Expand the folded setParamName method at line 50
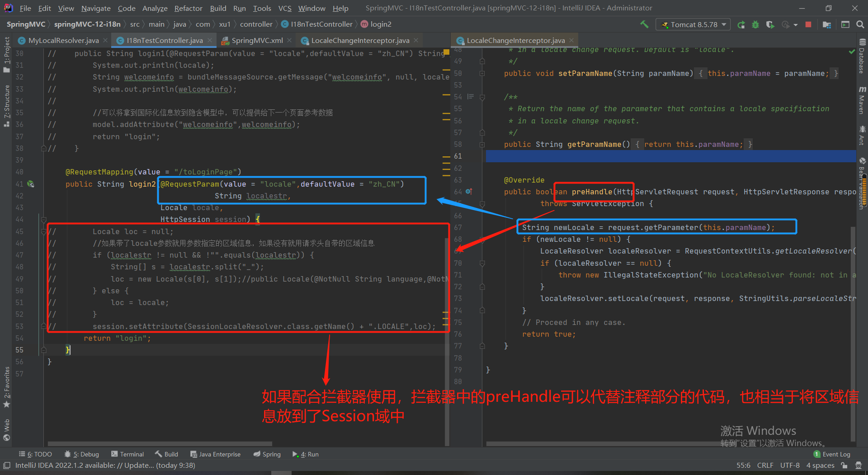 [x=482, y=73]
